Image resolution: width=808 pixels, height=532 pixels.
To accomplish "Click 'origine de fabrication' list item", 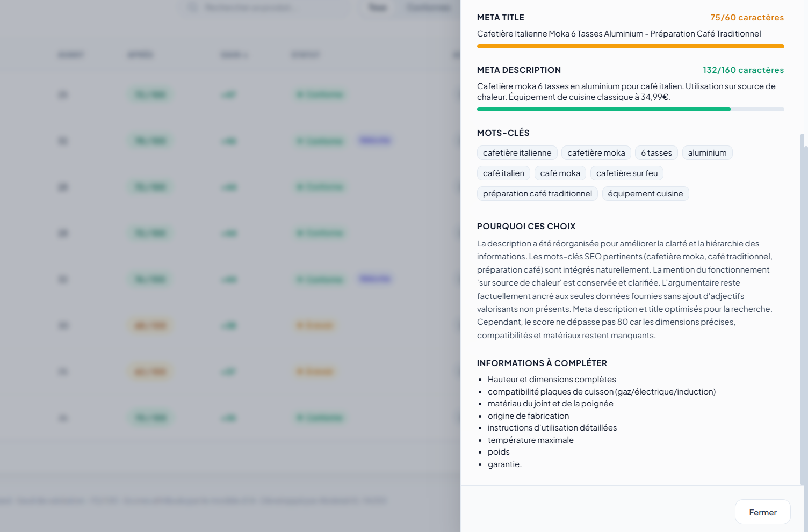I will (x=528, y=416).
